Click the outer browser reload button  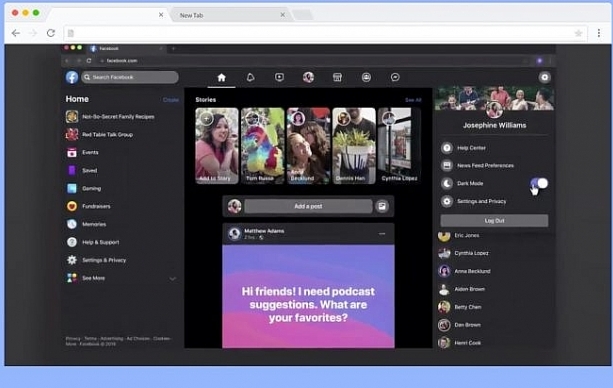51,33
